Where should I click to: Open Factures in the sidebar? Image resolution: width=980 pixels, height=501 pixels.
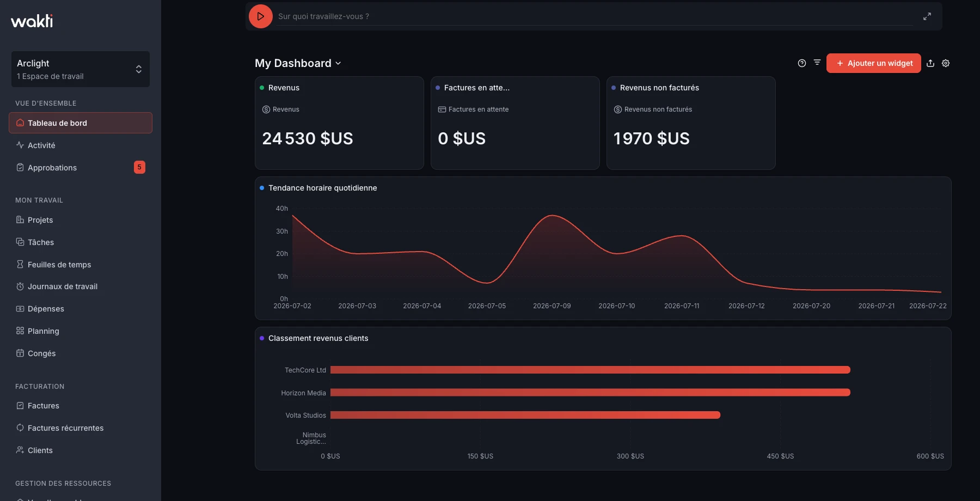tap(81, 406)
